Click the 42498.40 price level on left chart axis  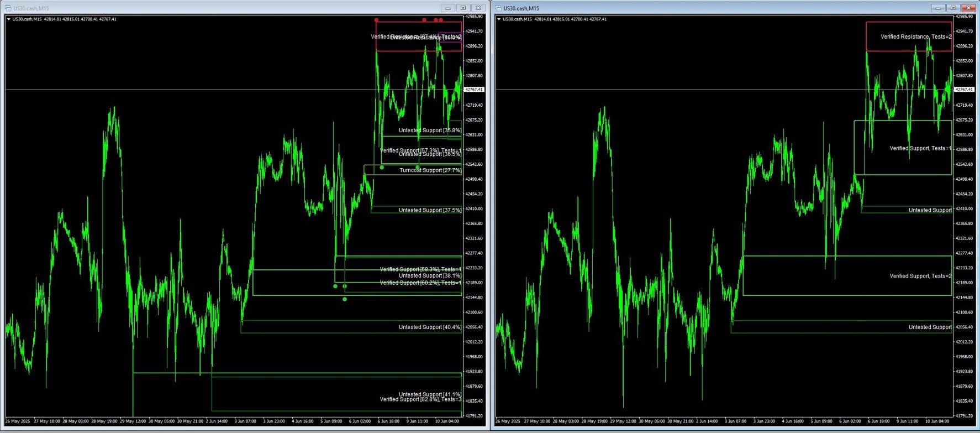click(x=474, y=179)
